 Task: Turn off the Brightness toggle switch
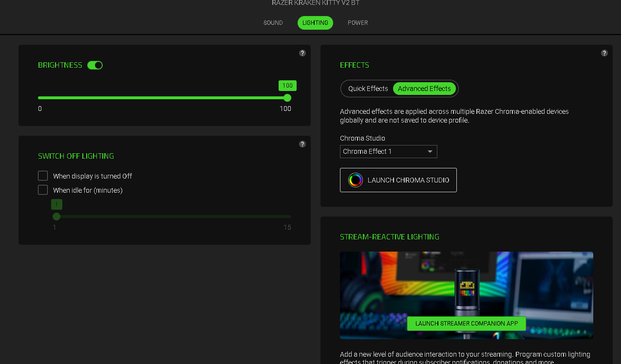coord(95,65)
